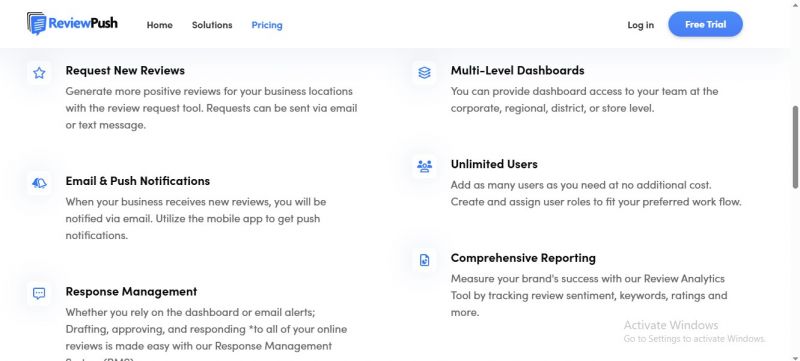
Task: Click the paragraph starting 'Generate more positive reviews'
Action: coord(211,108)
